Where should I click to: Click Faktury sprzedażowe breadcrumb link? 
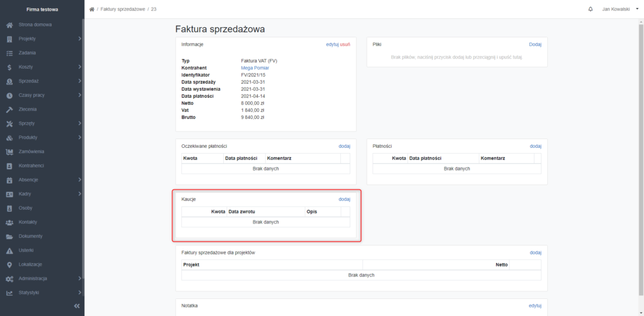[123, 9]
